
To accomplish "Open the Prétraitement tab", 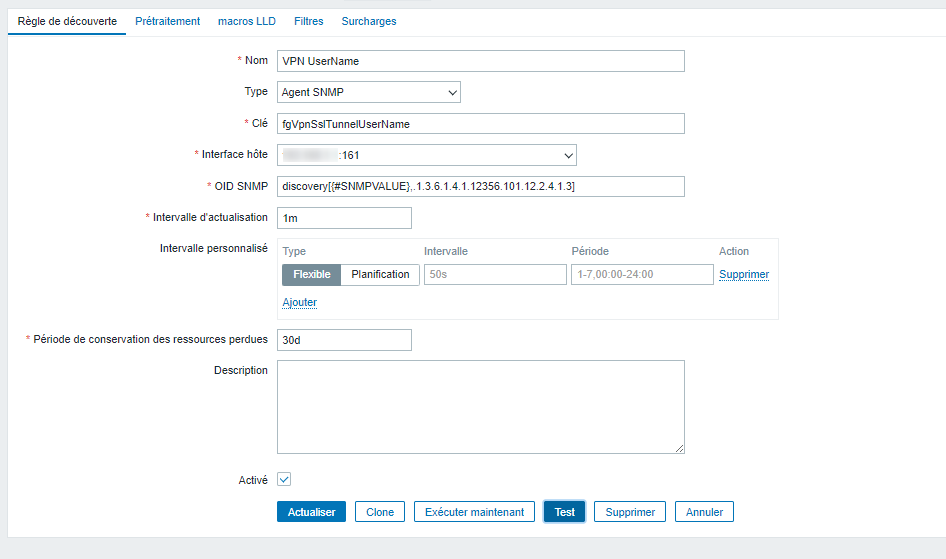I will tap(167, 21).
